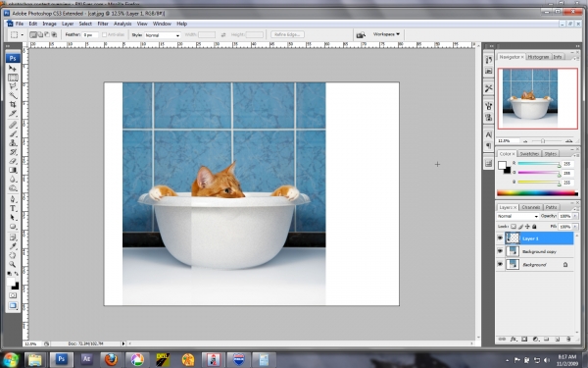The image size is (588, 368).
Task: Select the Gradient tool
Action: [x=13, y=170]
